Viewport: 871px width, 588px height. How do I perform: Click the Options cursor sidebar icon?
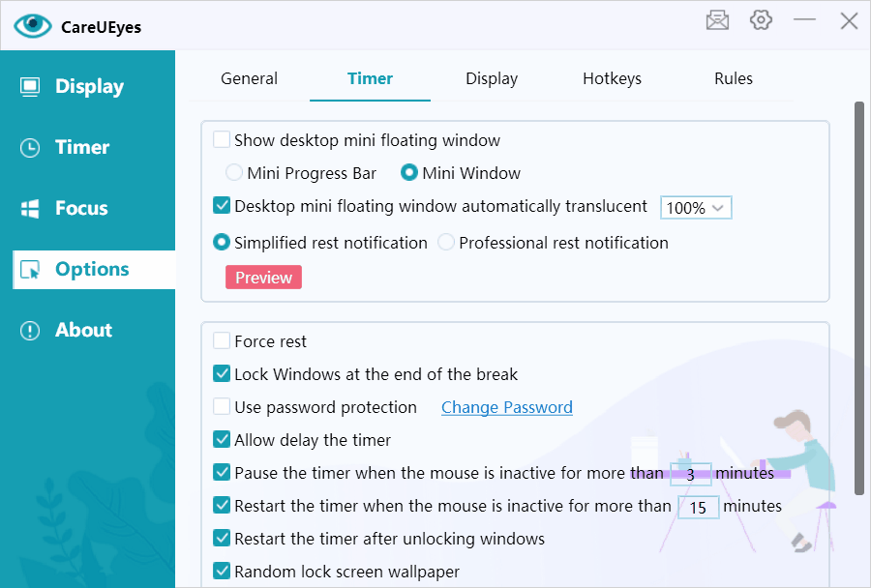[x=30, y=270]
